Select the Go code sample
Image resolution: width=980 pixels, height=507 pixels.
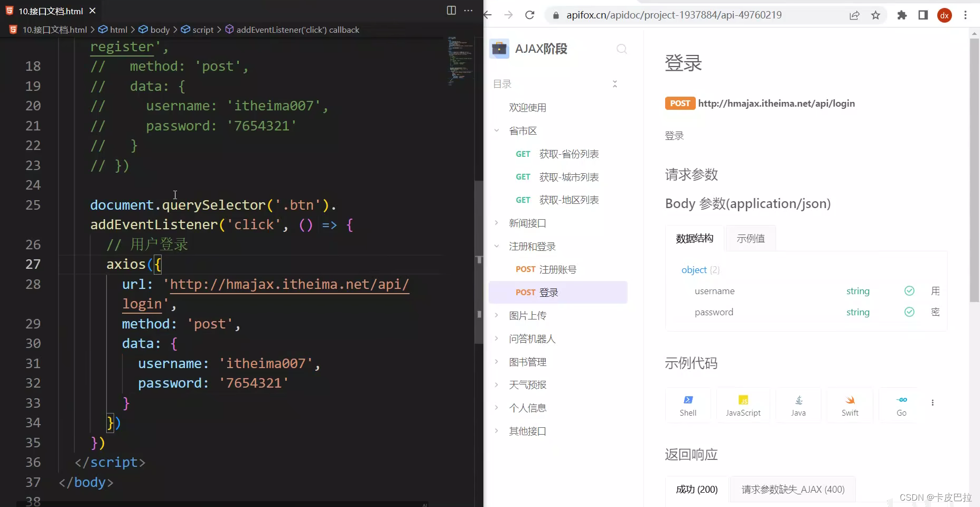click(901, 405)
